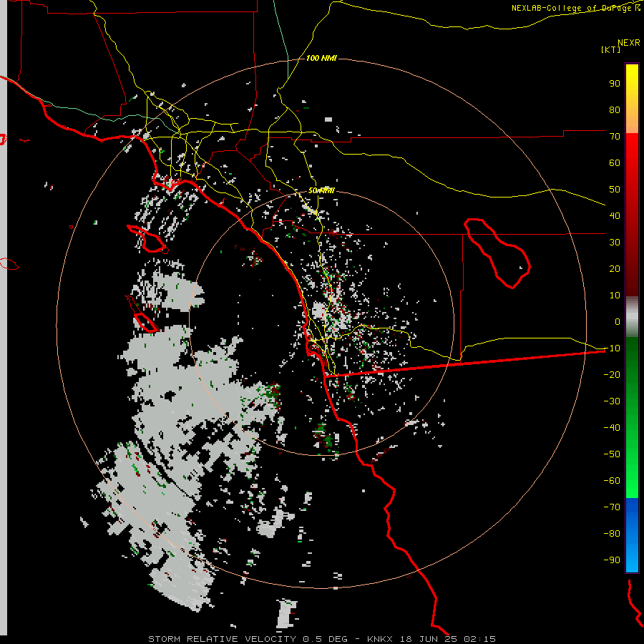
Task: Click the 40 value on velocity scale
Action: tap(615, 216)
